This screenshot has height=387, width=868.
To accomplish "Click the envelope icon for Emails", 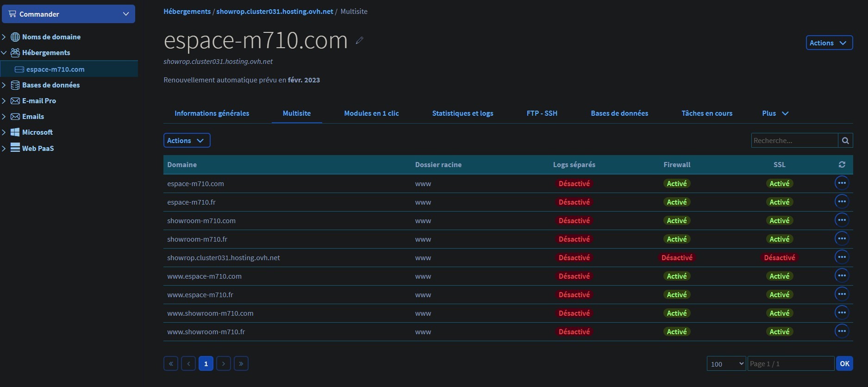I will (x=15, y=117).
